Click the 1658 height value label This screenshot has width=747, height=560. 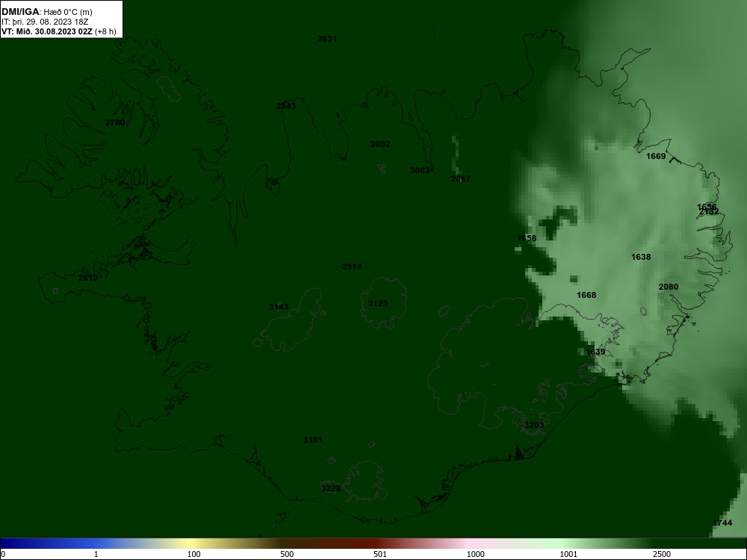click(x=527, y=238)
